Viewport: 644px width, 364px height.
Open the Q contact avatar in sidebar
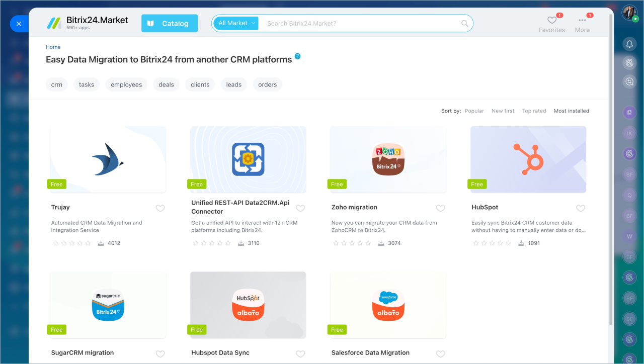coord(629,195)
